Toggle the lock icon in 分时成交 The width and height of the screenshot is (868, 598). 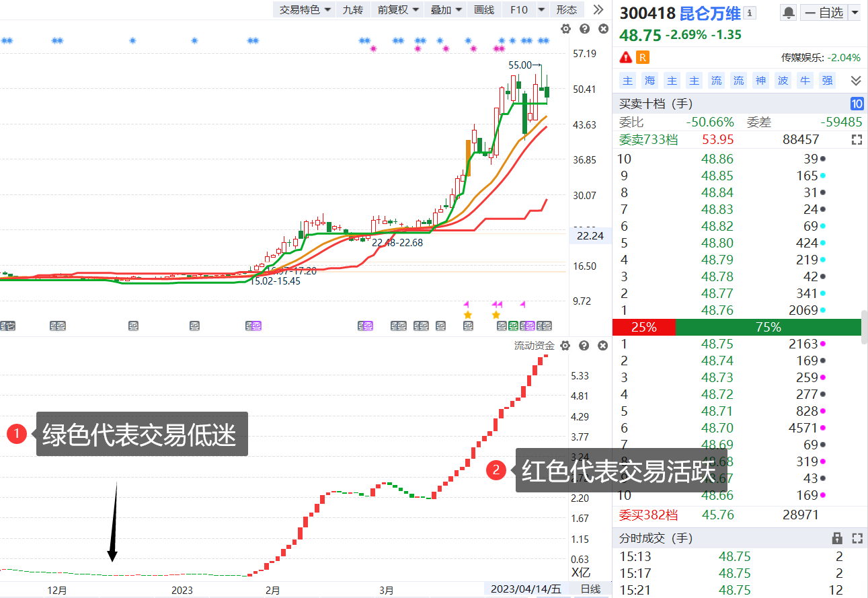[837, 538]
